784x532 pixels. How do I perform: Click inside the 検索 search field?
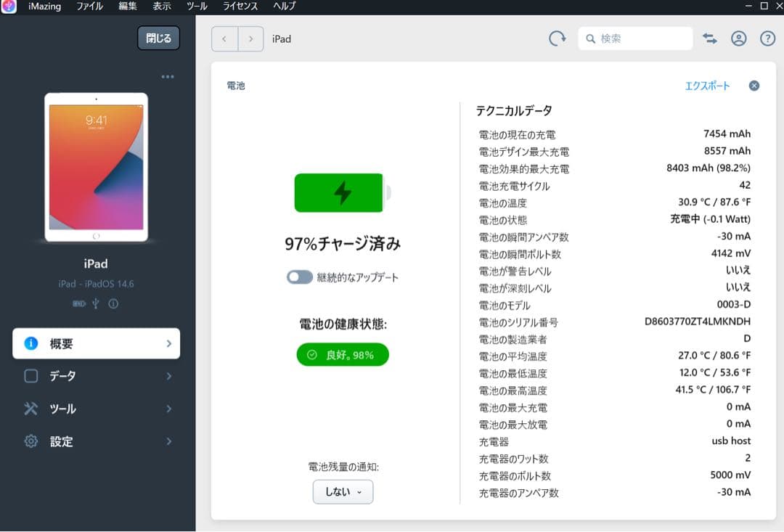coord(635,38)
